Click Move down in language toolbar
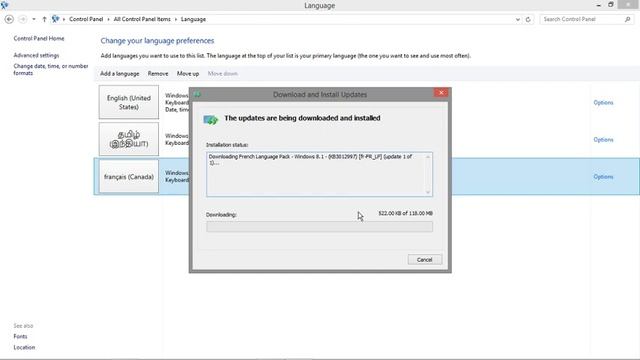 223,73
